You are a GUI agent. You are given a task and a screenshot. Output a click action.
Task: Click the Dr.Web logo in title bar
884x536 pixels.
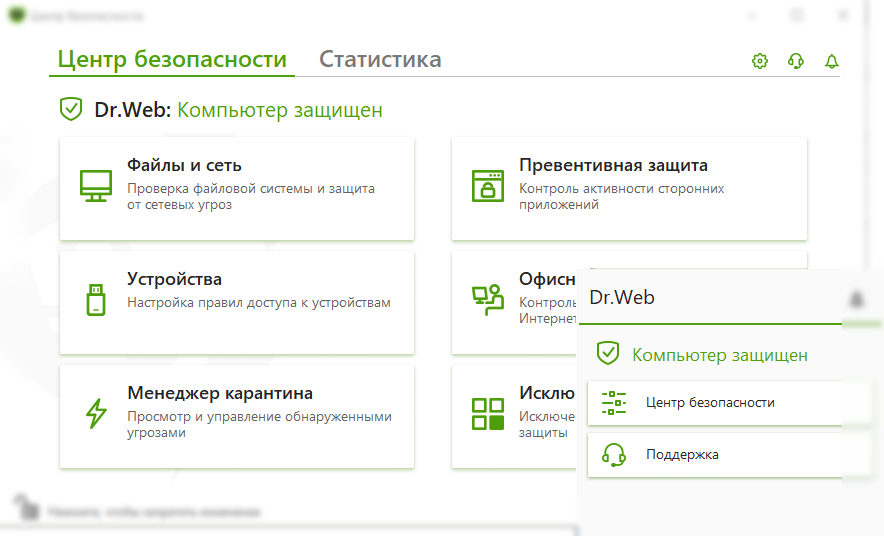click(17, 15)
